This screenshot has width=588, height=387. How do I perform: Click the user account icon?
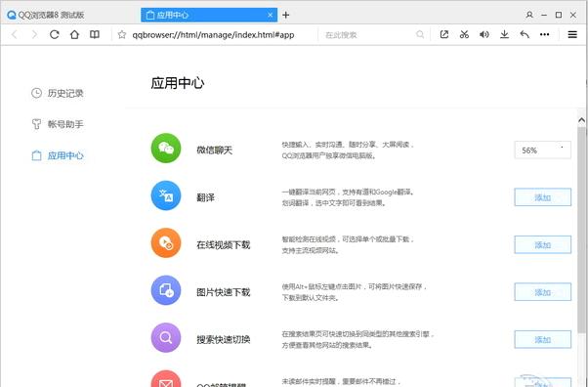click(529, 15)
